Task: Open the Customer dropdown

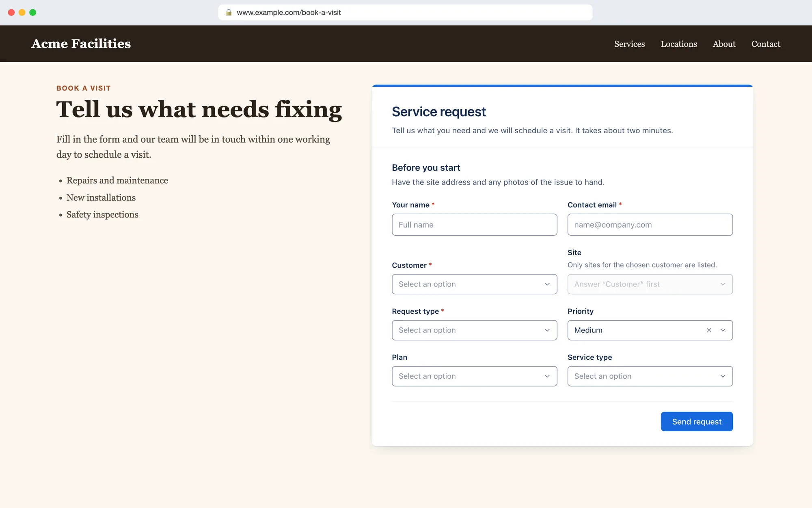Action: click(474, 284)
